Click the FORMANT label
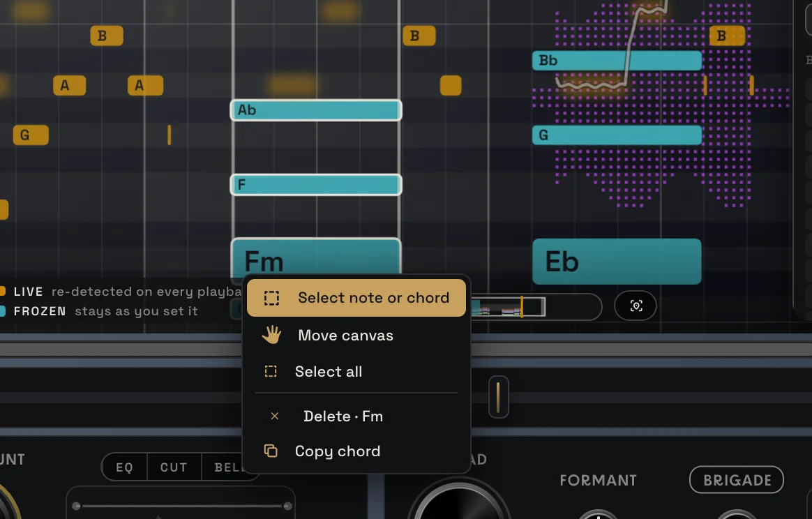Screen dimensions: 812x519 [598, 480]
